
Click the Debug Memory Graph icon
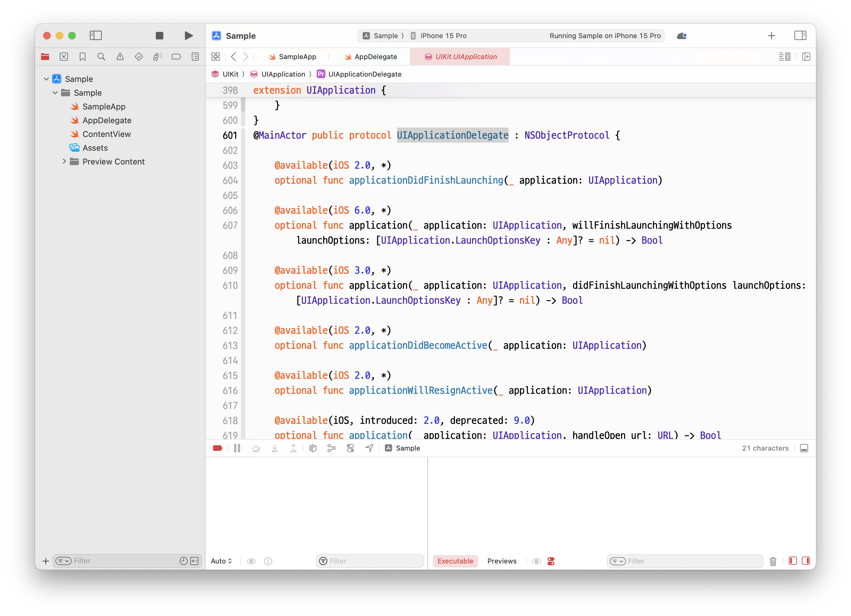(x=331, y=448)
